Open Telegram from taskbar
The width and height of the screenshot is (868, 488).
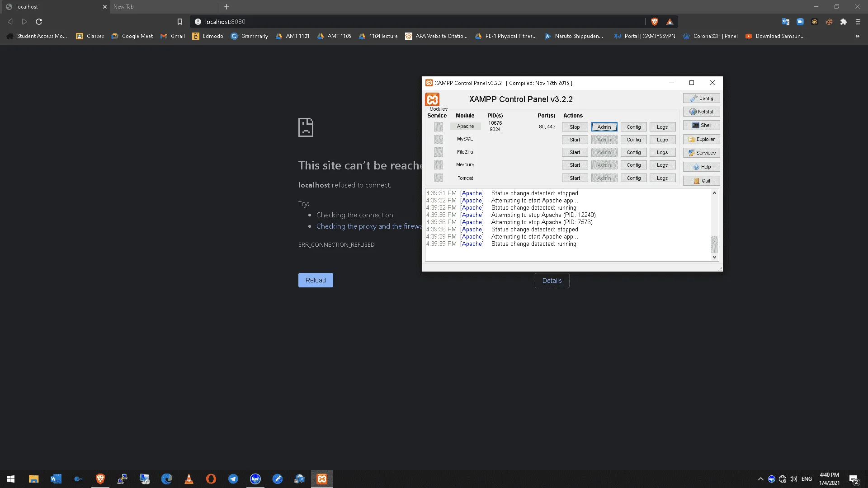pyautogui.click(x=233, y=479)
